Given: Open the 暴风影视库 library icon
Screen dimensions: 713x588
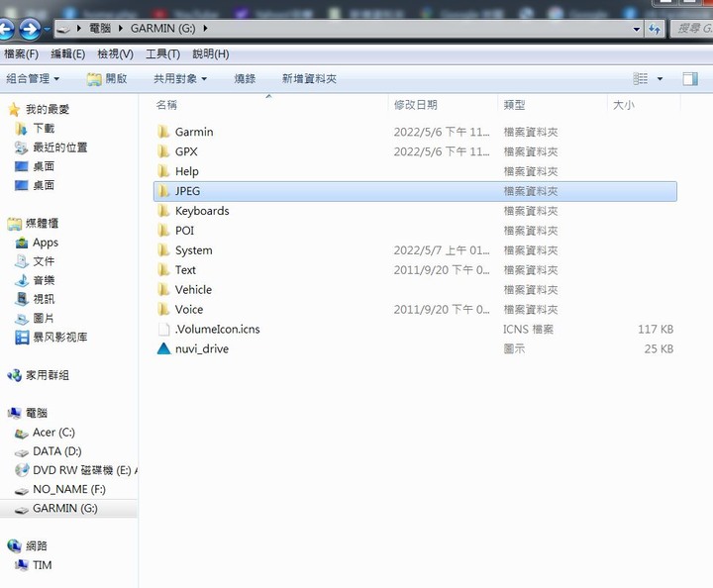Looking at the screenshot, I should (22, 338).
